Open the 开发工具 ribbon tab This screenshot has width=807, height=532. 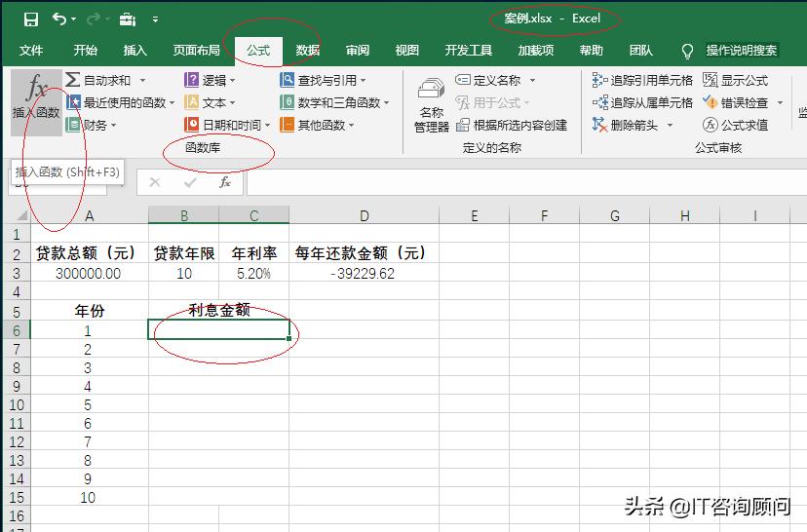[x=469, y=51]
